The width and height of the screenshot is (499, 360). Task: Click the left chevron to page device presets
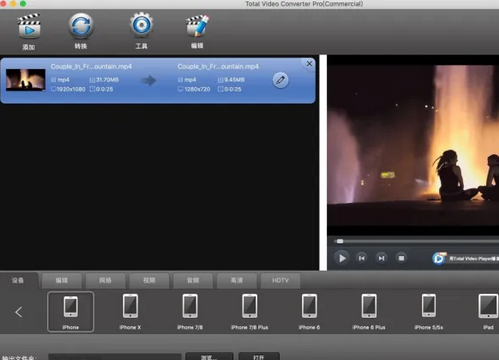click(19, 312)
